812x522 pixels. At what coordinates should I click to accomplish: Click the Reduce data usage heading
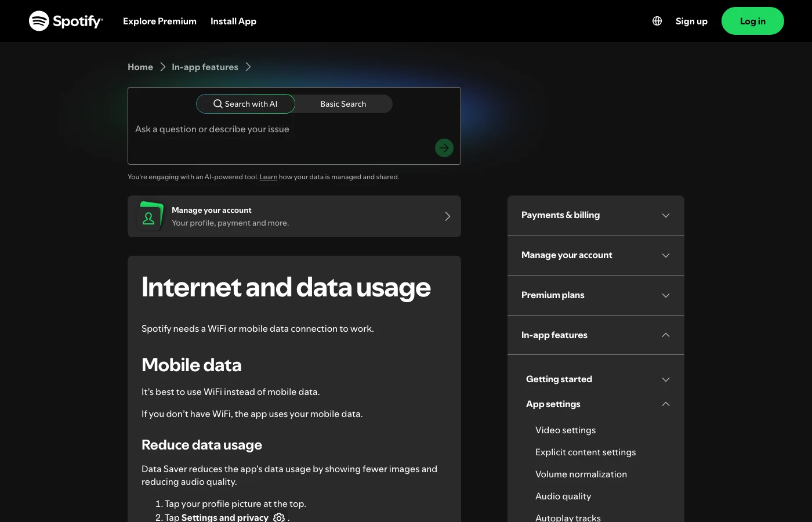[x=202, y=445]
